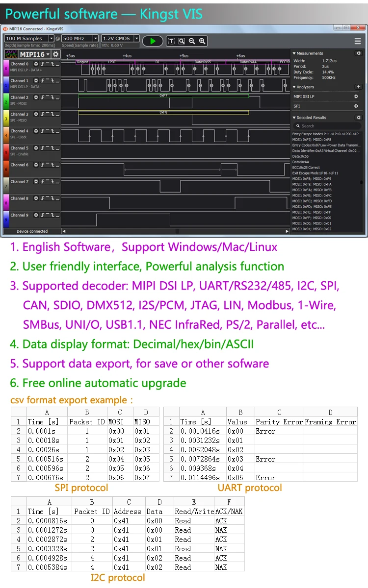This screenshot has width=368, height=588.
Task: Add a new analyzer with plus button
Action: pyautogui.click(x=358, y=87)
